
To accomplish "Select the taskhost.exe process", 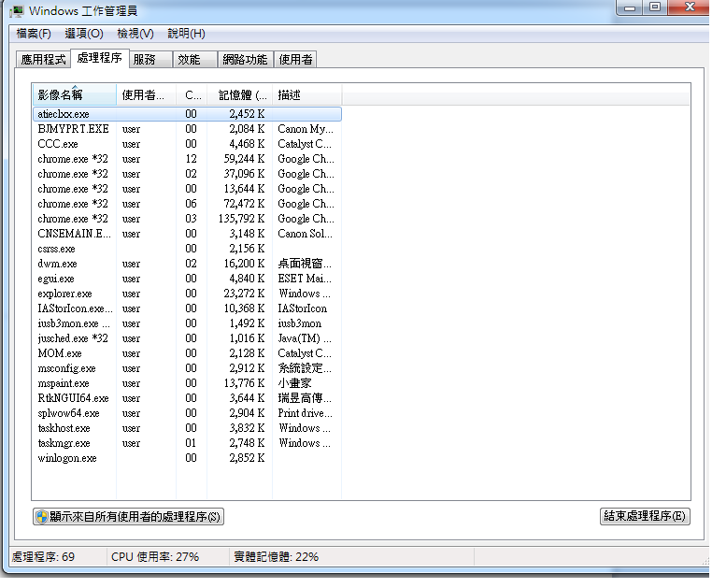I will [187, 429].
